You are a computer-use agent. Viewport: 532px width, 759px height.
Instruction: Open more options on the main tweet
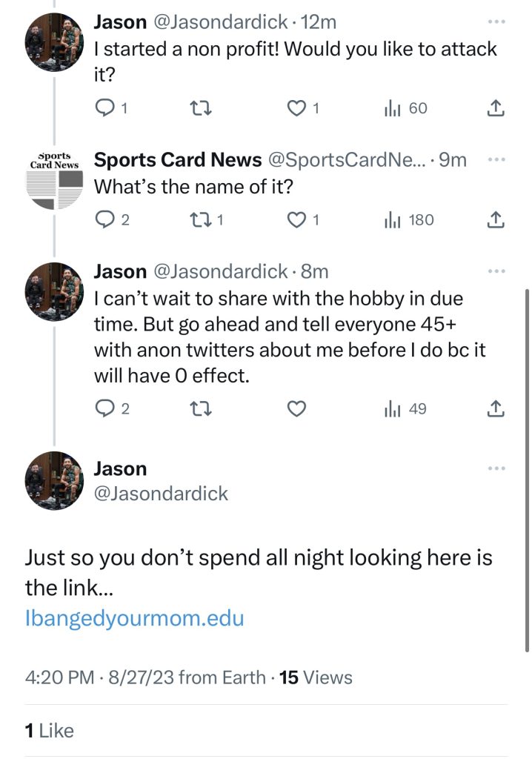click(496, 468)
